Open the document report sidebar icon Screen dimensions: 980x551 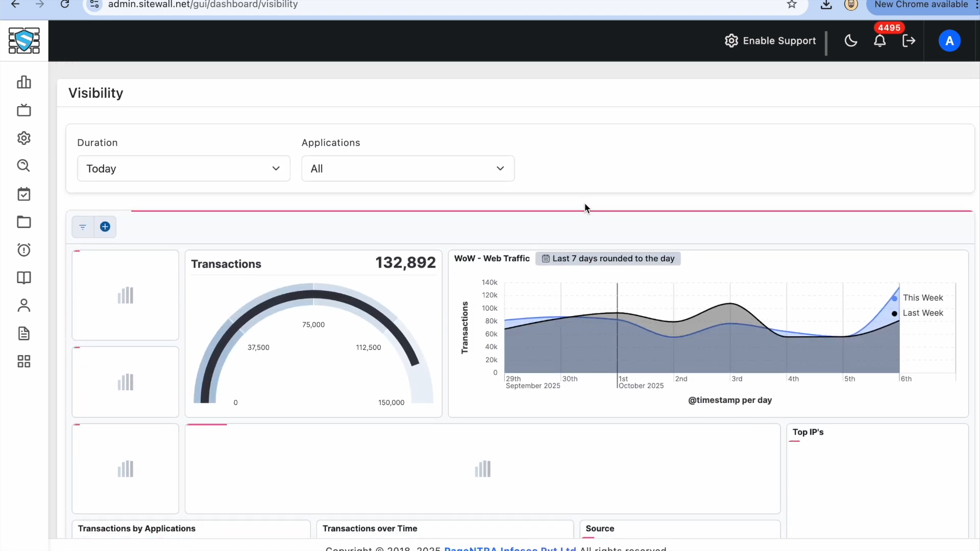tap(24, 334)
